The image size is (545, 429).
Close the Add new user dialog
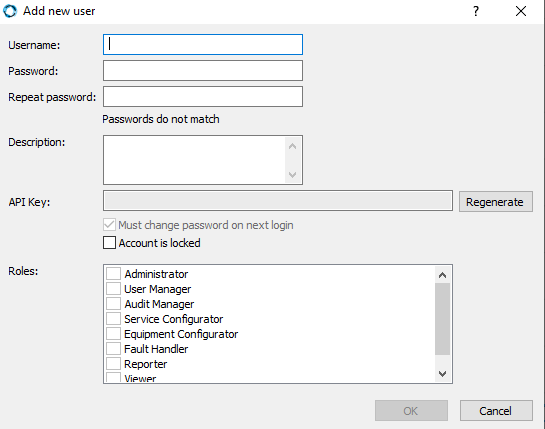click(x=521, y=11)
